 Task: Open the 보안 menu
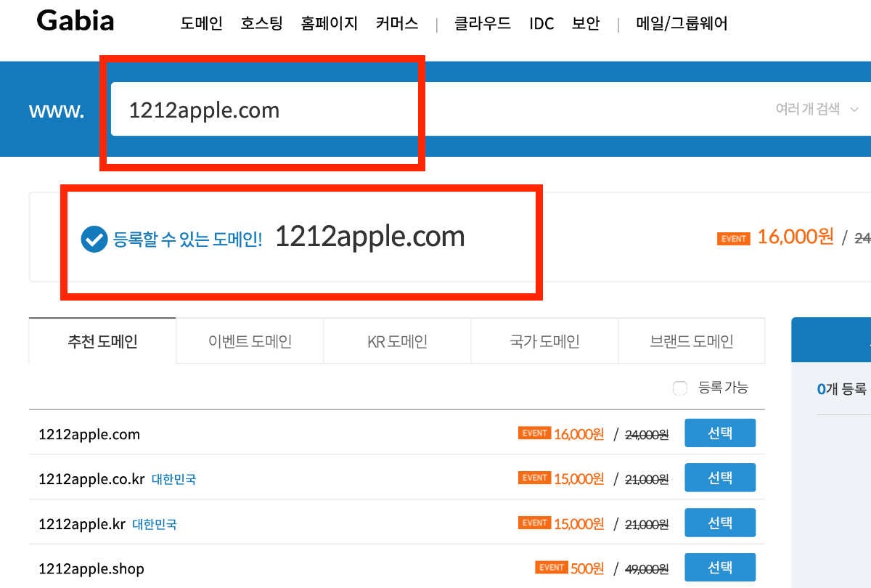point(586,24)
